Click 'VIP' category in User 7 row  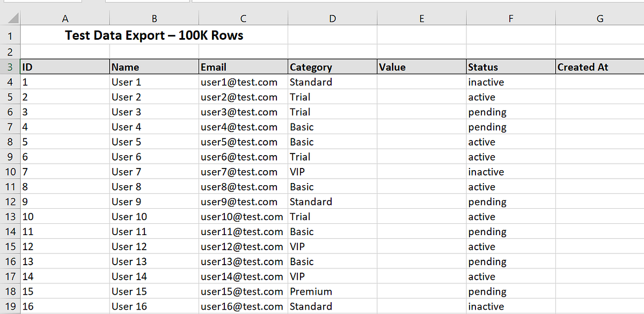pyautogui.click(x=333, y=172)
